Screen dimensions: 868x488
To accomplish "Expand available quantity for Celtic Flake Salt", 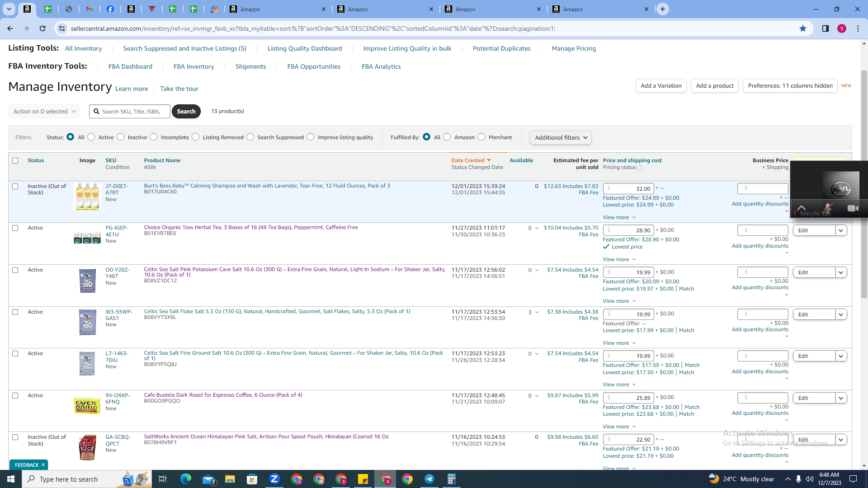I will (537, 312).
